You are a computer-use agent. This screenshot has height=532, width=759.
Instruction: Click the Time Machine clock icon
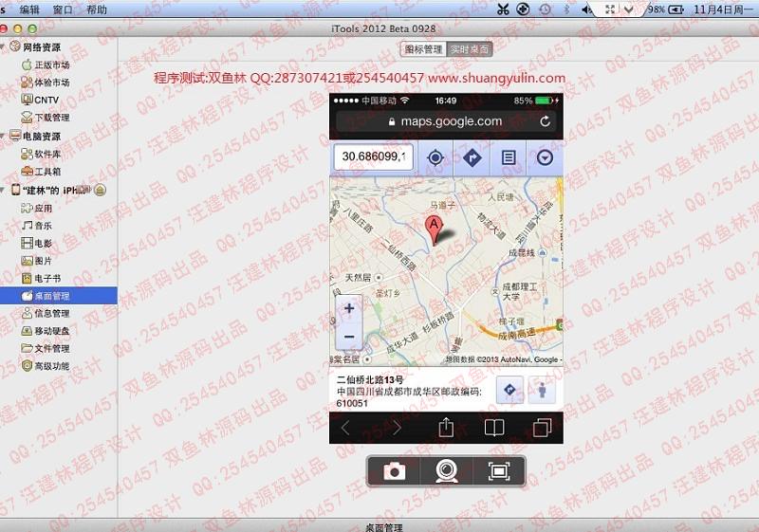(546, 9)
